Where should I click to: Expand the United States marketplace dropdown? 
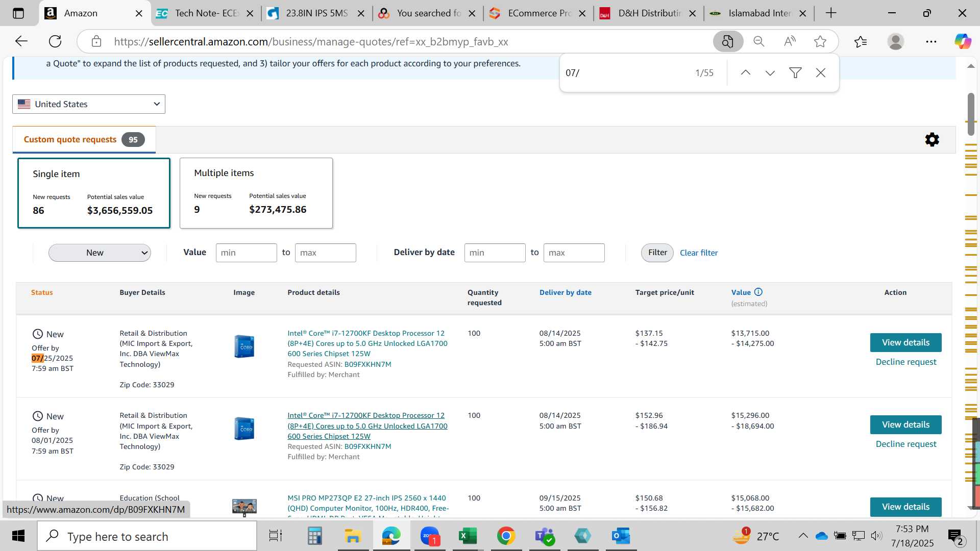89,104
